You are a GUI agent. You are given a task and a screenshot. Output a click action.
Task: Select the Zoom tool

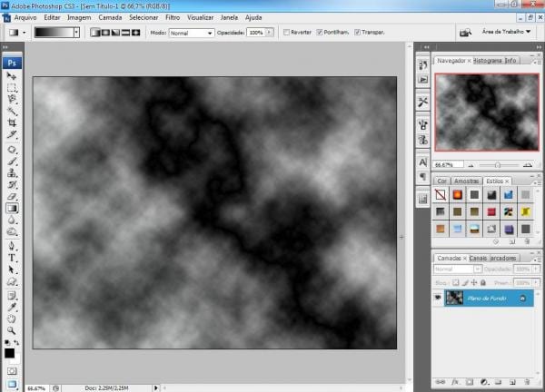tap(12, 330)
